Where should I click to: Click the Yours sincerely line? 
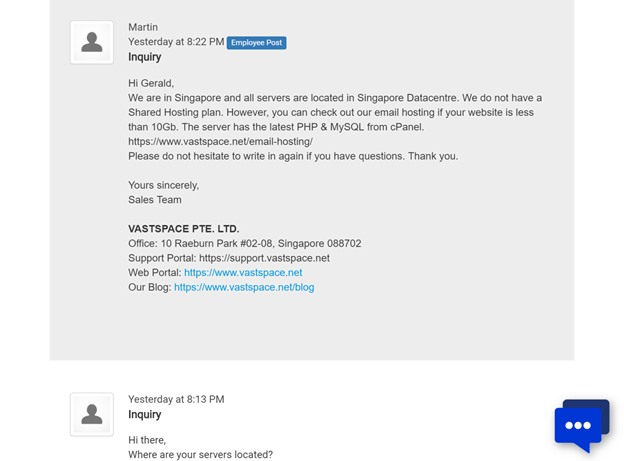coord(164,186)
